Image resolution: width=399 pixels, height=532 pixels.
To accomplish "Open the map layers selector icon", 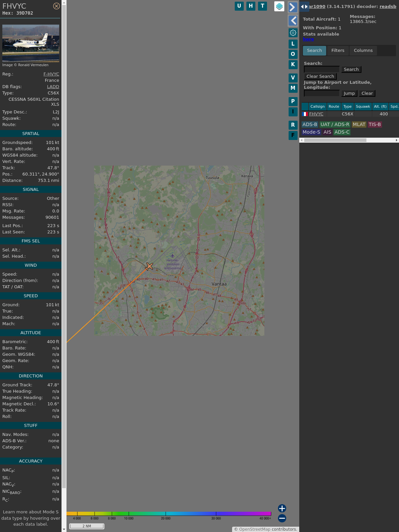I will coord(279,6).
